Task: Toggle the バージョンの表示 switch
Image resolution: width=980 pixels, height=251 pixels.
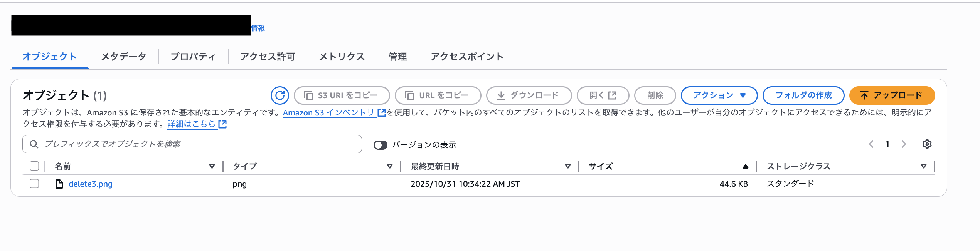Action: [380, 145]
